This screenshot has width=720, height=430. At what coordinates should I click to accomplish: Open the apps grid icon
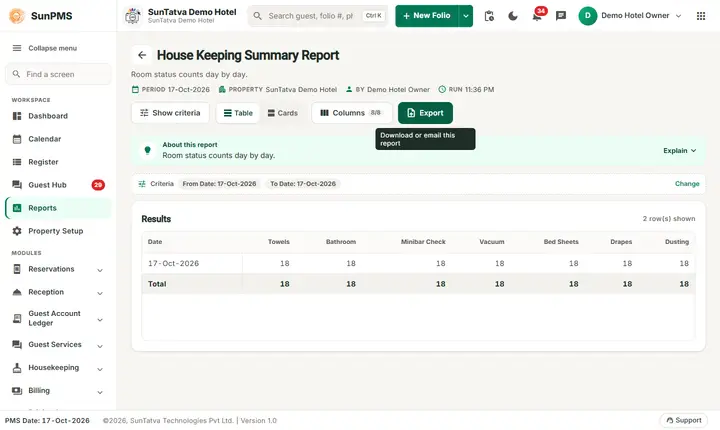701,16
